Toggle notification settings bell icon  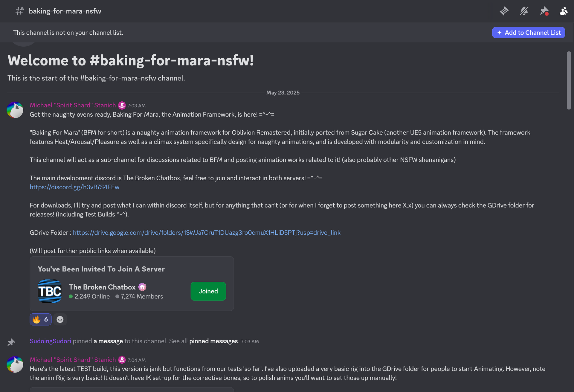tap(524, 11)
